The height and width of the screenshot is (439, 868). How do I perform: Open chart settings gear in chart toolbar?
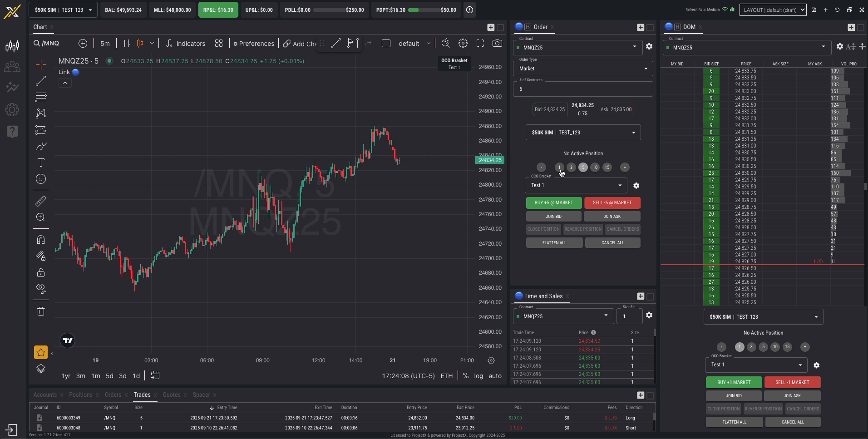[463, 44]
